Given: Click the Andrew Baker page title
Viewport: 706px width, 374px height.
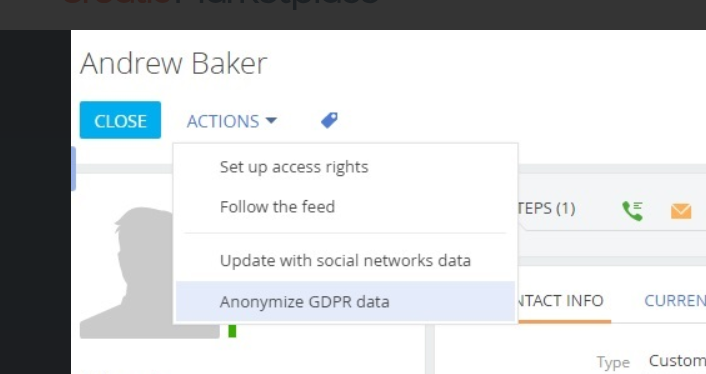Looking at the screenshot, I should pyautogui.click(x=174, y=63).
